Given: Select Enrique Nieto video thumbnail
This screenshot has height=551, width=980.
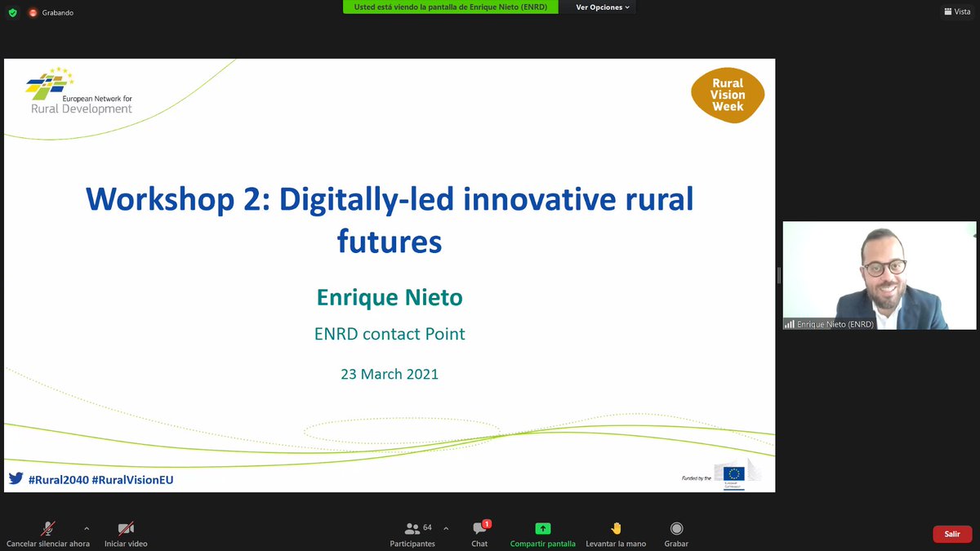Looking at the screenshot, I should click(879, 276).
